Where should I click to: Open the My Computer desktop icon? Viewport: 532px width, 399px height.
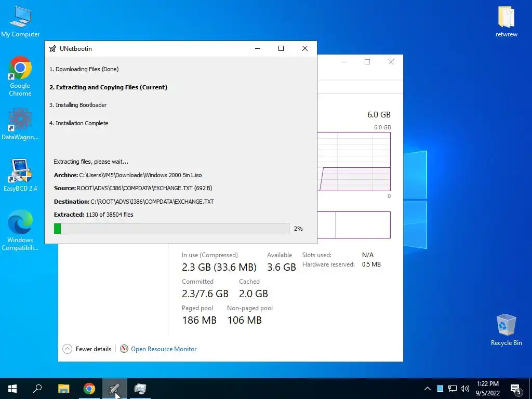(20, 21)
